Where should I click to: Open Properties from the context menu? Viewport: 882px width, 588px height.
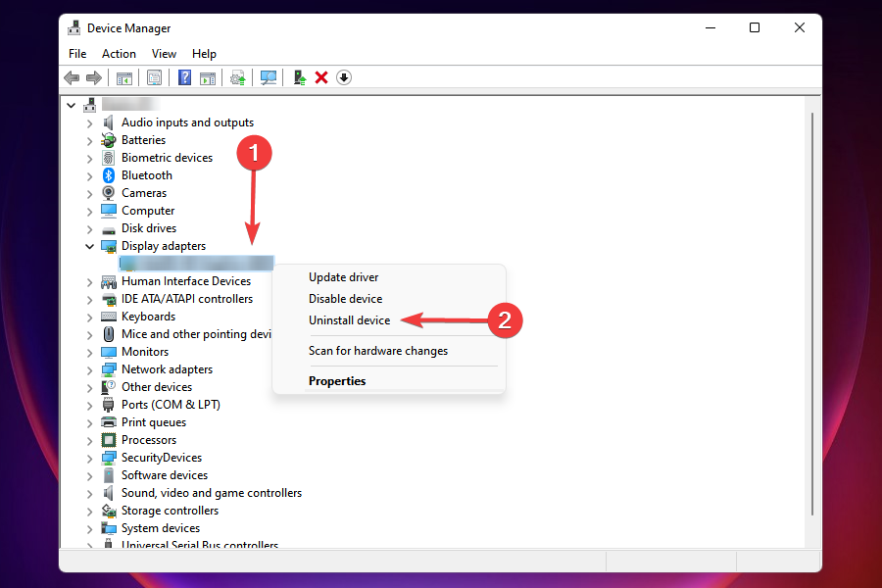click(x=337, y=381)
